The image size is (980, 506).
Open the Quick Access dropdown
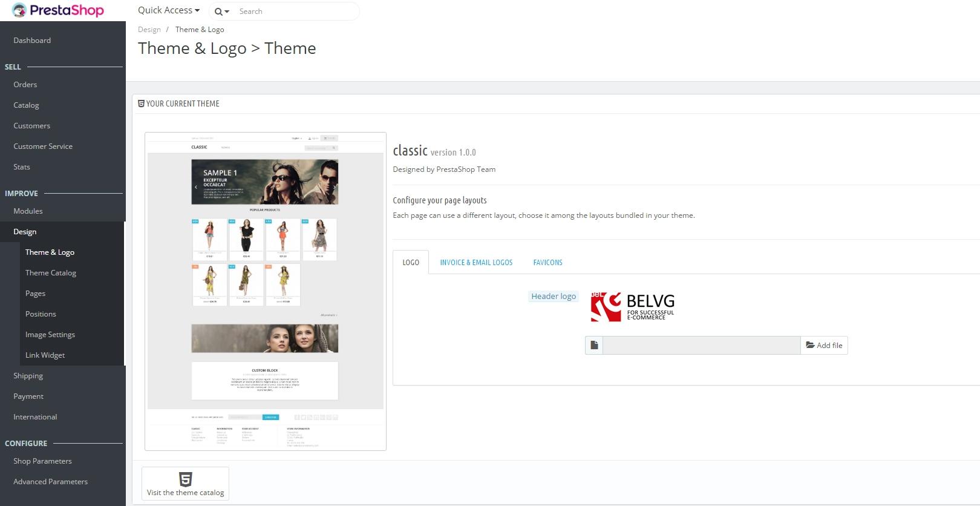pos(169,10)
